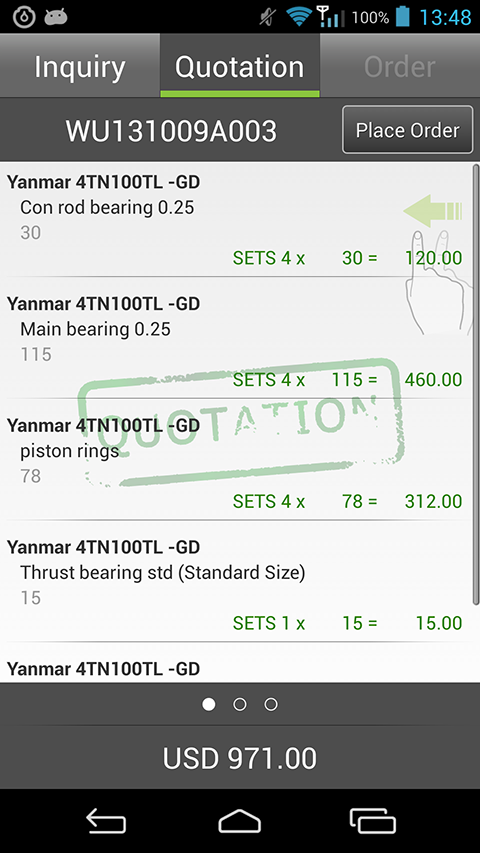Tap the battery indicator in status bar
Viewport: 480px width, 853px height.
[x=402, y=17]
